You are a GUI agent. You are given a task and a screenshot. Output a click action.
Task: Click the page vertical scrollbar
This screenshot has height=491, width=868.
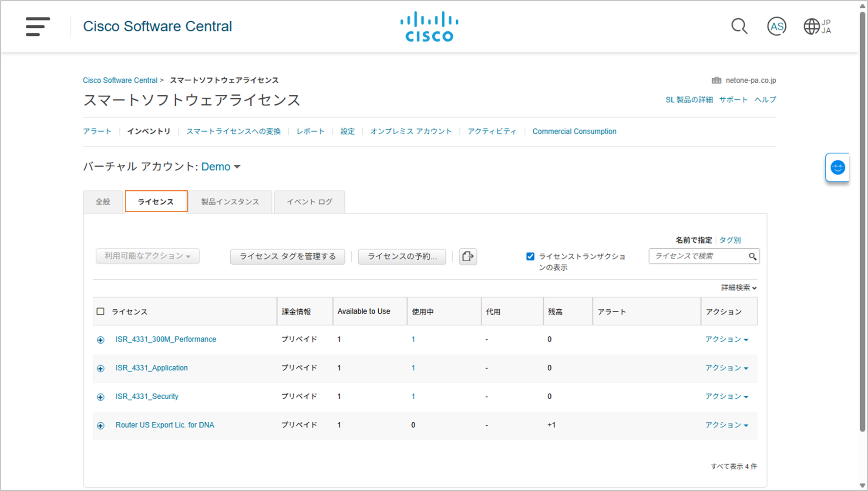coord(862,217)
